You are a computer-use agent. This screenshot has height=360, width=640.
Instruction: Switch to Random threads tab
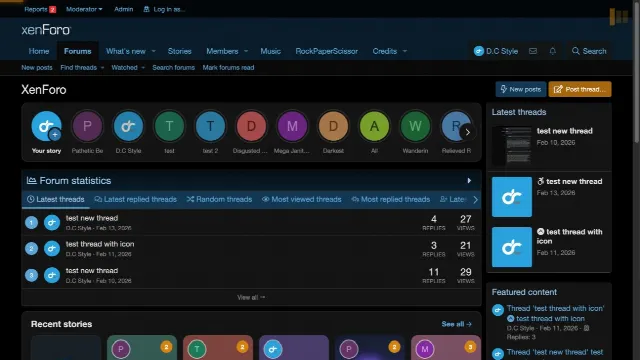click(219, 199)
